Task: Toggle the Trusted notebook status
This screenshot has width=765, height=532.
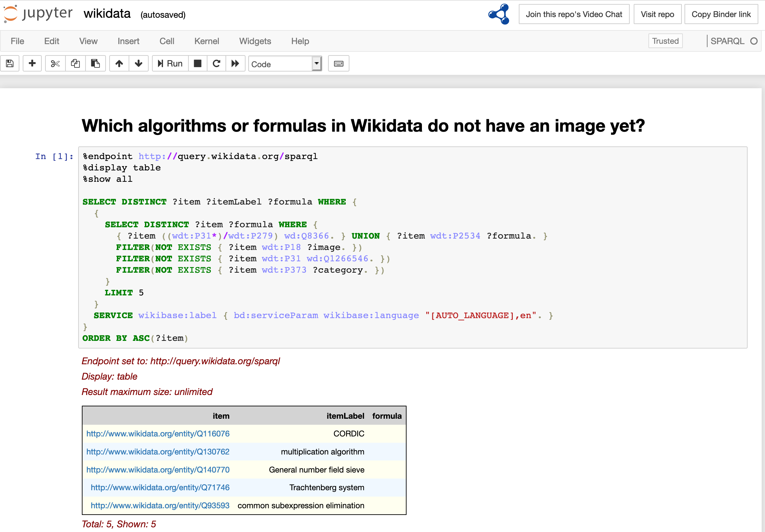Action: point(665,41)
